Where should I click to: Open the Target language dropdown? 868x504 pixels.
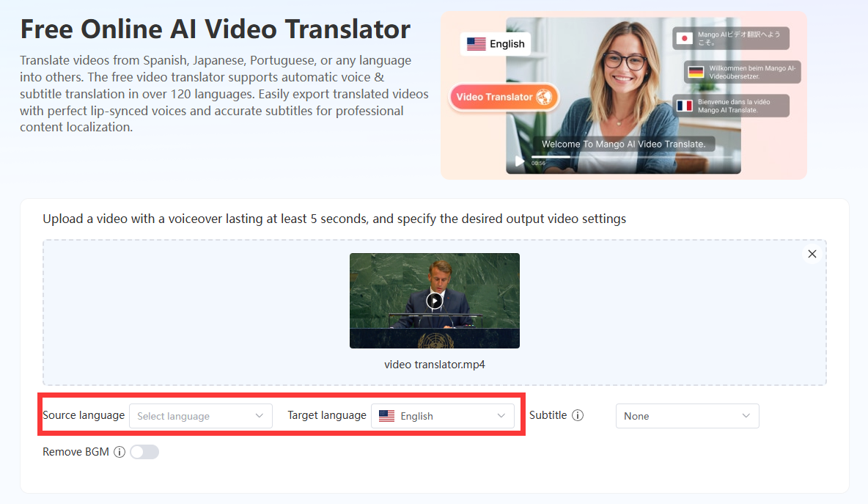coord(443,416)
